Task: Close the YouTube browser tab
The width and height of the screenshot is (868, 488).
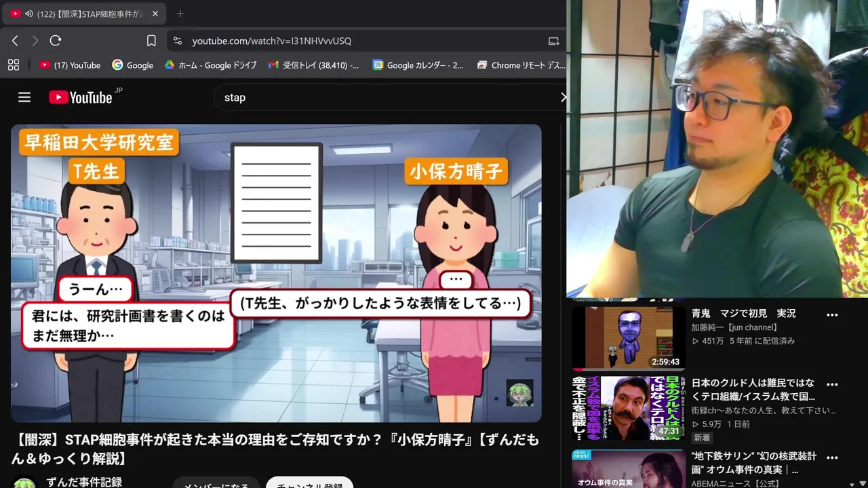Action: point(155,14)
